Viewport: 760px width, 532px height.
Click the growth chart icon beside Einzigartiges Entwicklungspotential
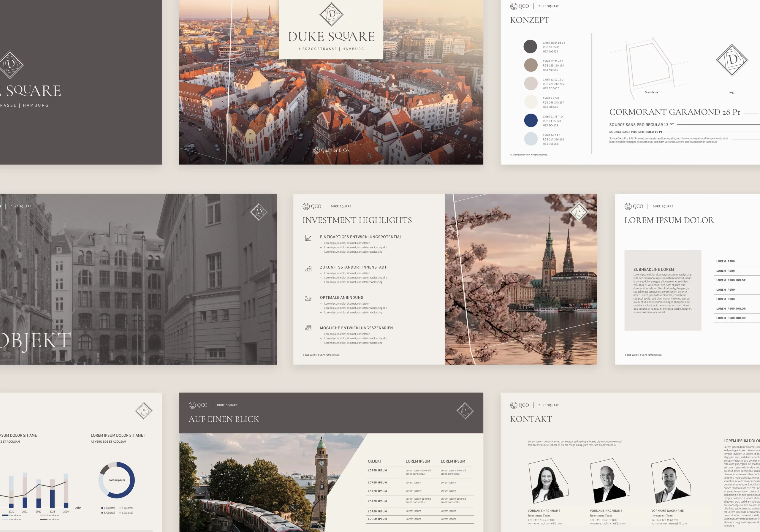point(308,238)
